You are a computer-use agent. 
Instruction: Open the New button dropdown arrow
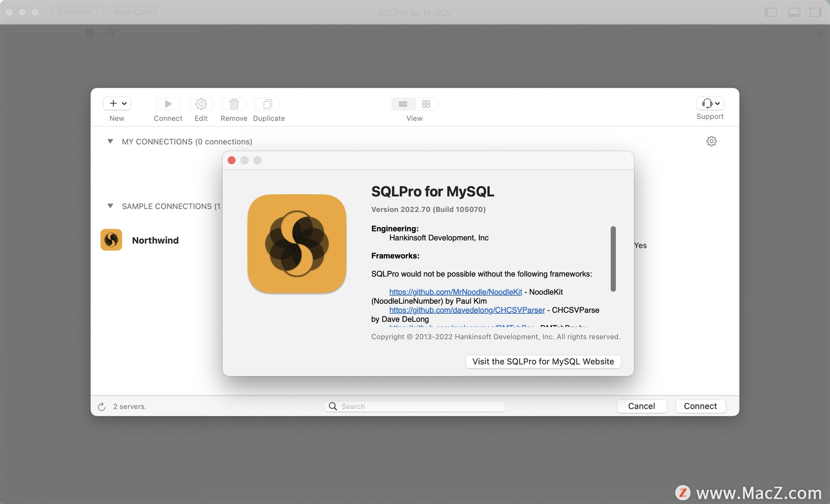click(124, 104)
